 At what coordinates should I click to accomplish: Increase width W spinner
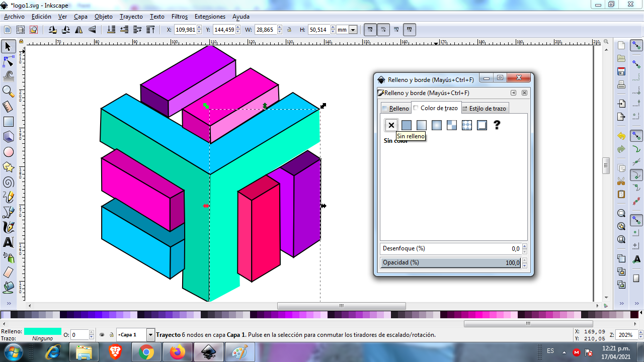tap(280, 28)
